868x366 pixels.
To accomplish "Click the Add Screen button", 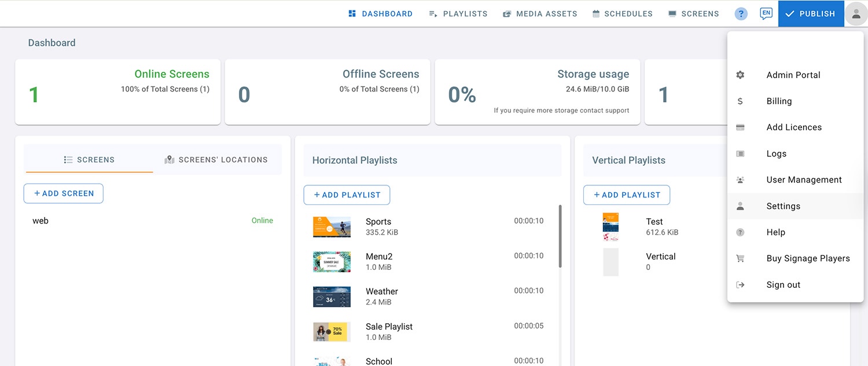I will (x=64, y=193).
